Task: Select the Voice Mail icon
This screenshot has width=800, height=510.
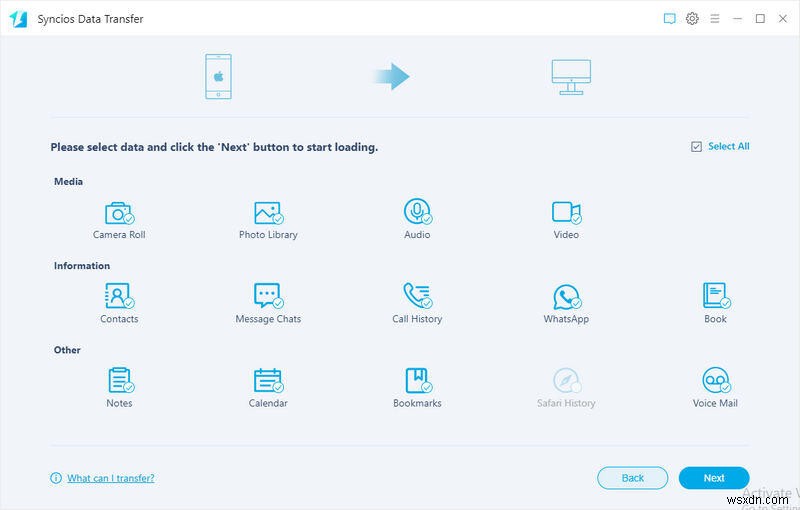Action: tap(716, 380)
